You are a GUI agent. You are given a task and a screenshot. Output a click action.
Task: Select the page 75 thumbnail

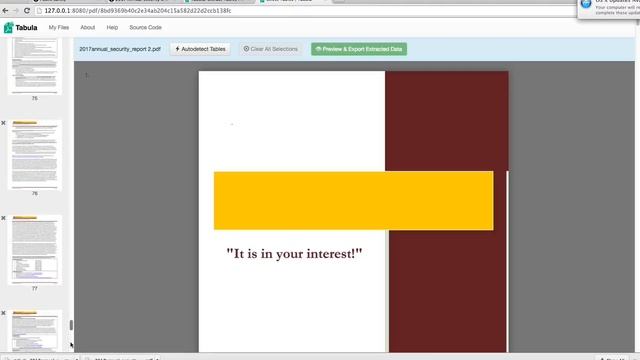click(x=35, y=65)
